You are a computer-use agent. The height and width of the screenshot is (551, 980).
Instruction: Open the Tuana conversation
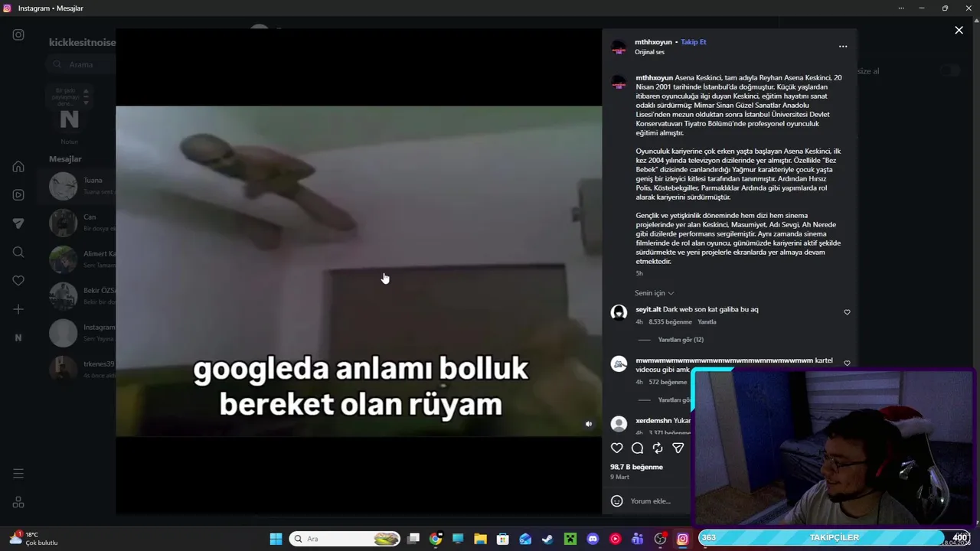(x=77, y=186)
